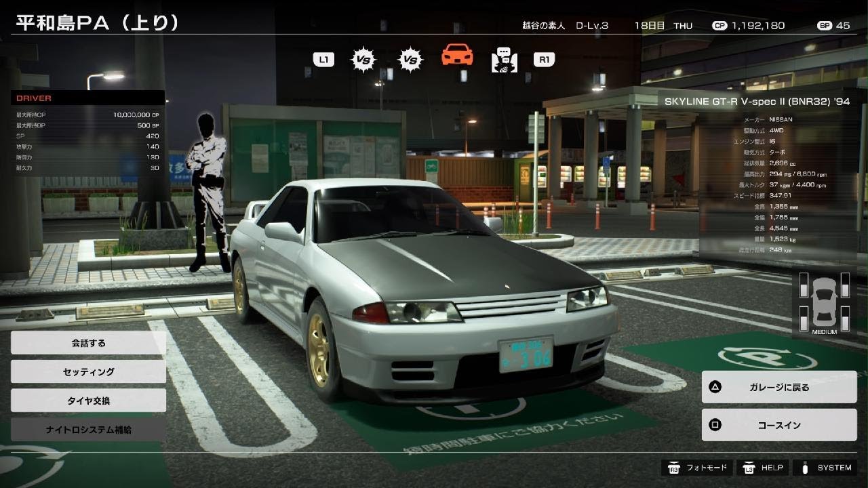
Task: Open the orange car tab icon
Action: click(457, 55)
